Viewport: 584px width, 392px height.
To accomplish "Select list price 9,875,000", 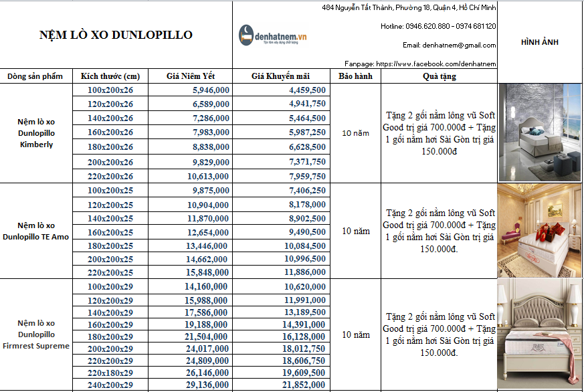I will (191, 190).
